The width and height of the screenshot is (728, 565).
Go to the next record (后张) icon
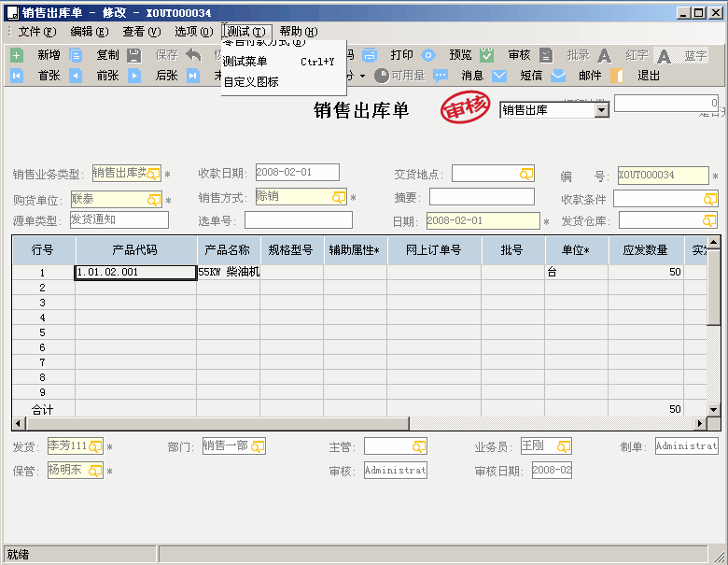[x=134, y=76]
